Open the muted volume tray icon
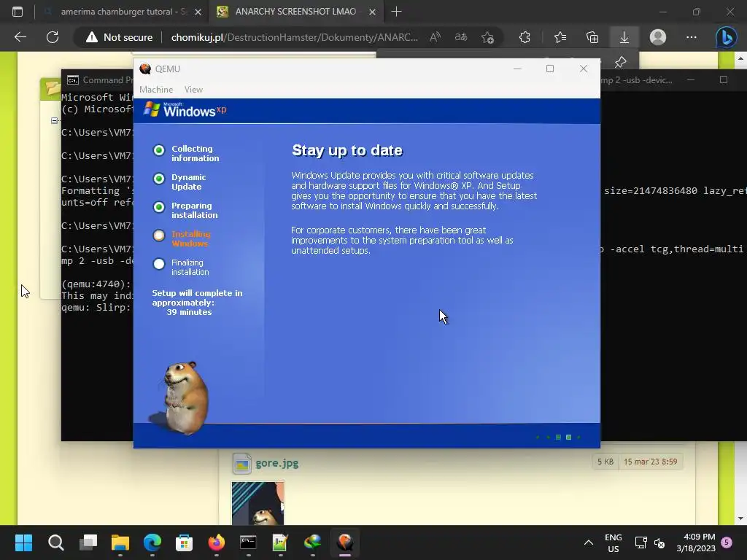Image resolution: width=747 pixels, height=560 pixels. click(659, 542)
